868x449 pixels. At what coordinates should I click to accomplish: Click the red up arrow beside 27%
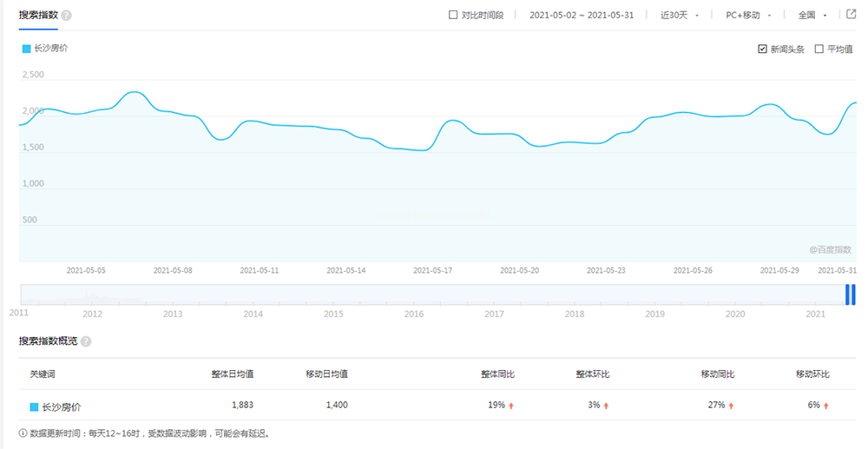(x=732, y=406)
